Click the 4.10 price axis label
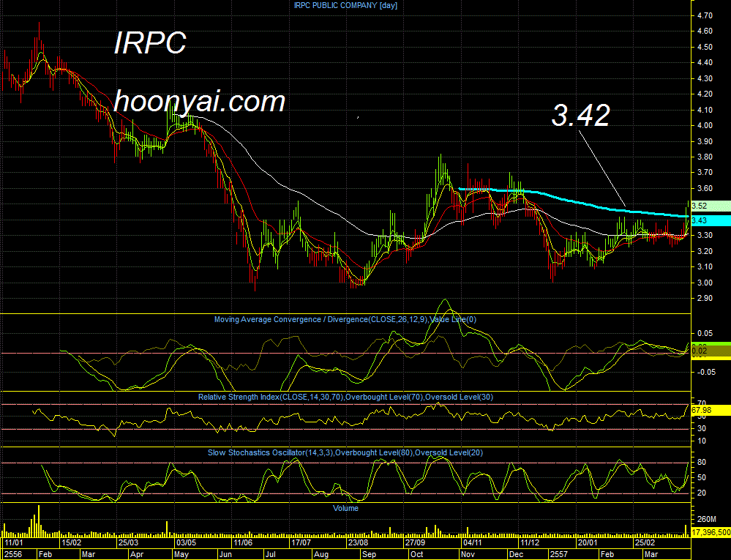 click(x=705, y=110)
